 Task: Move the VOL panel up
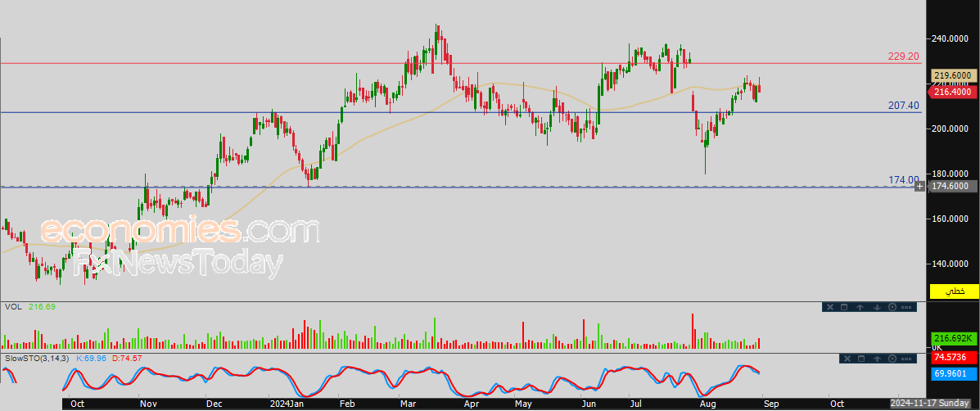point(860,307)
